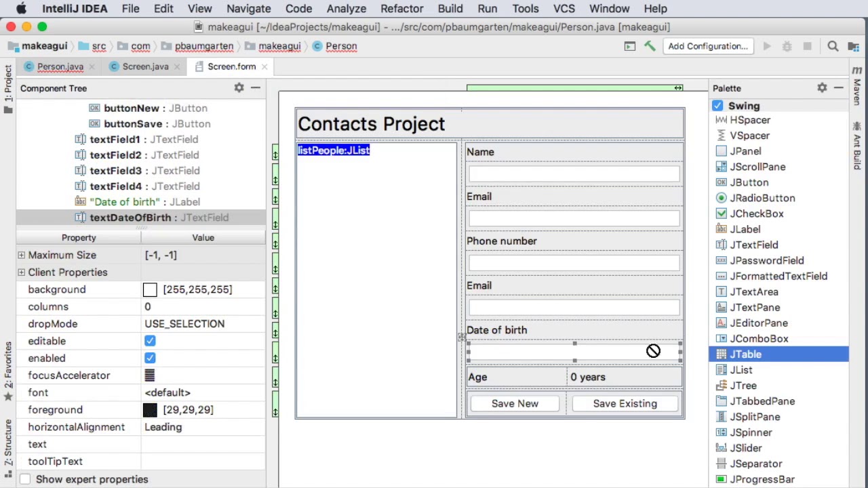Open the Apple menu
868x488 pixels.
point(21,9)
